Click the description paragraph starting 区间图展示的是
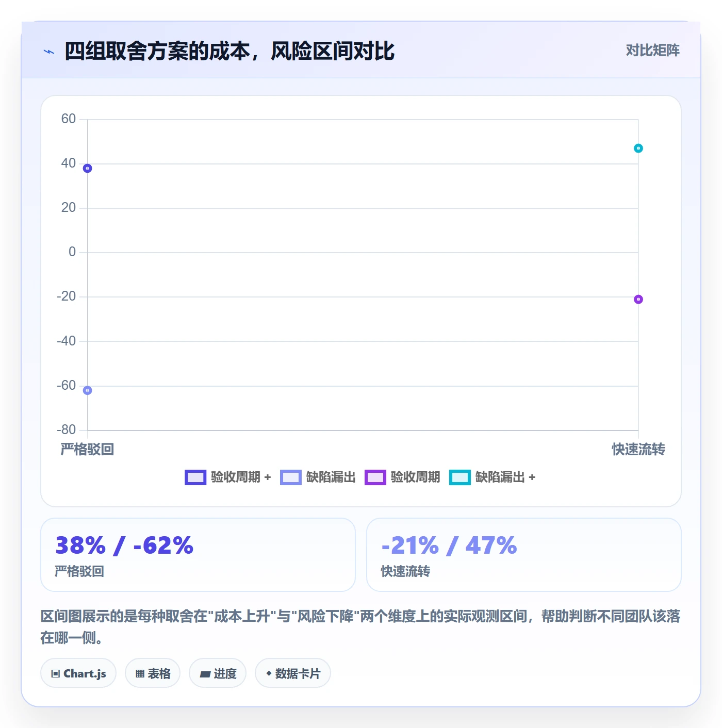 tap(360, 627)
